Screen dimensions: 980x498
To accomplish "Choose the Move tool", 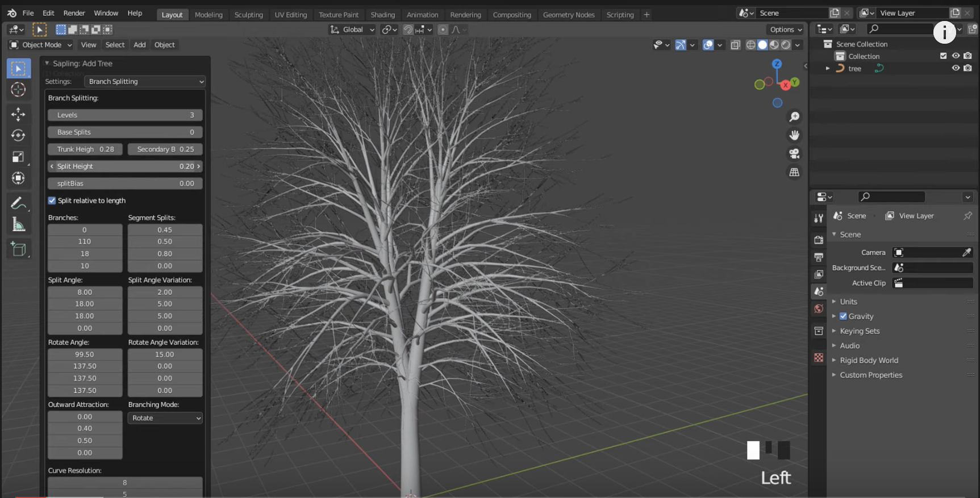I will (x=19, y=114).
